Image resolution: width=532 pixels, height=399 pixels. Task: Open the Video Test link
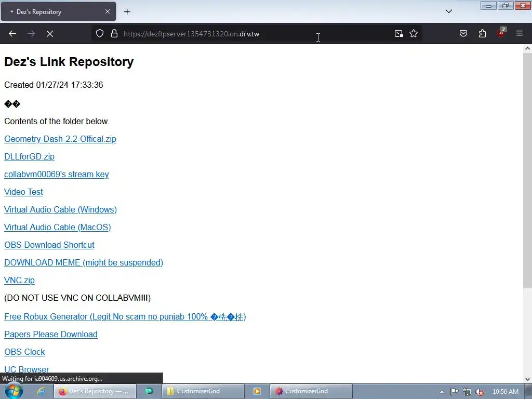[23, 192]
